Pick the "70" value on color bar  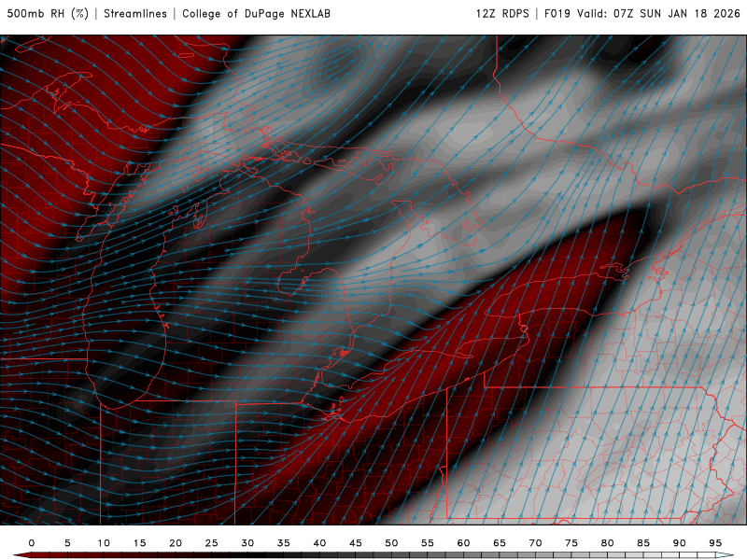click(535, 543)
